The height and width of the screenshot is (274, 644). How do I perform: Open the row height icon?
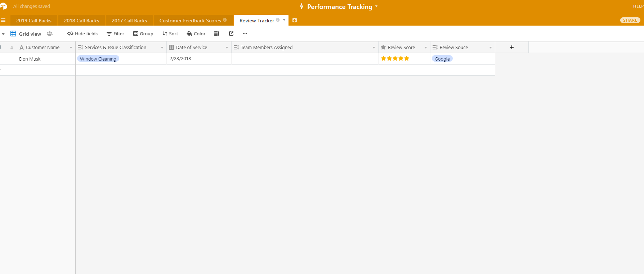[217, 34]
